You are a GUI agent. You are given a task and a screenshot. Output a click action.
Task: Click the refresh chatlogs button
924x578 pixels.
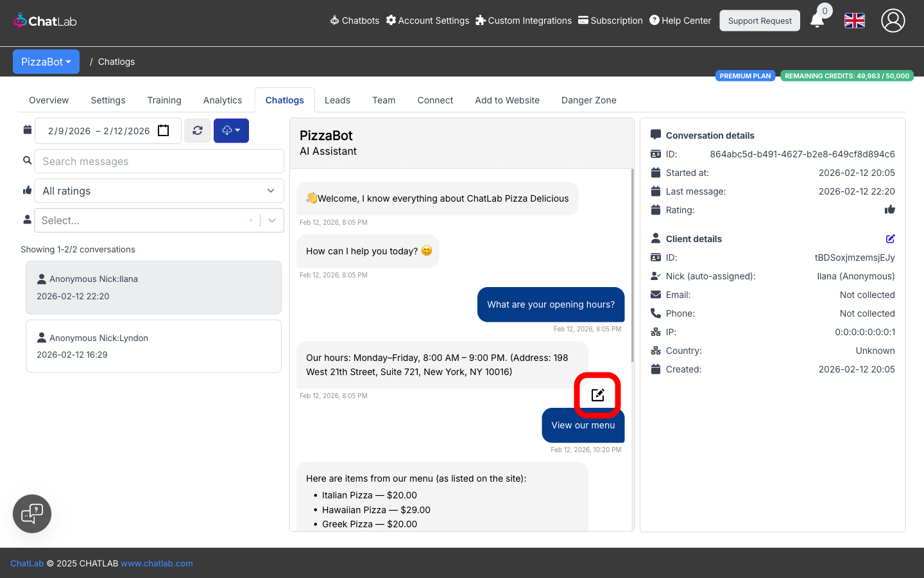click(x=198, y=130)
